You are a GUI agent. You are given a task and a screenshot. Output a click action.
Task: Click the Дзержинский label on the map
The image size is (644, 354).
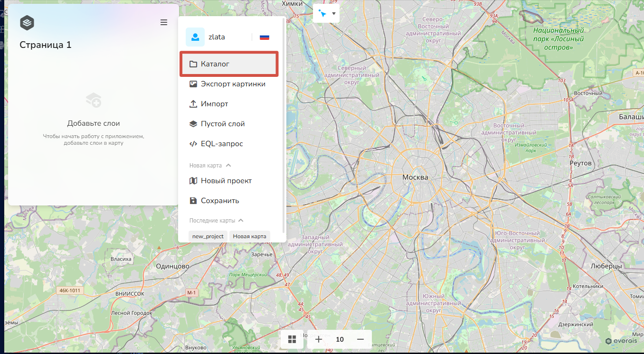576,324
